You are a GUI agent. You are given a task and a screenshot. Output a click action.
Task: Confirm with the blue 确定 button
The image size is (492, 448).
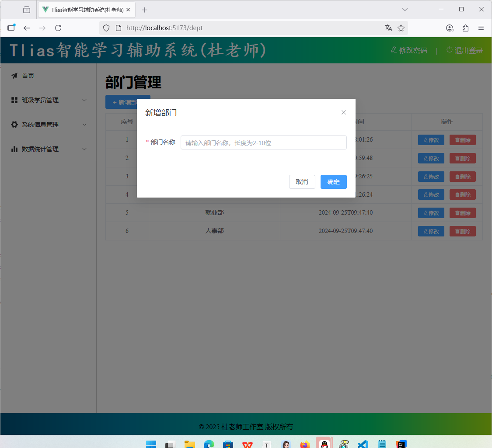click(x=333, y=182)
